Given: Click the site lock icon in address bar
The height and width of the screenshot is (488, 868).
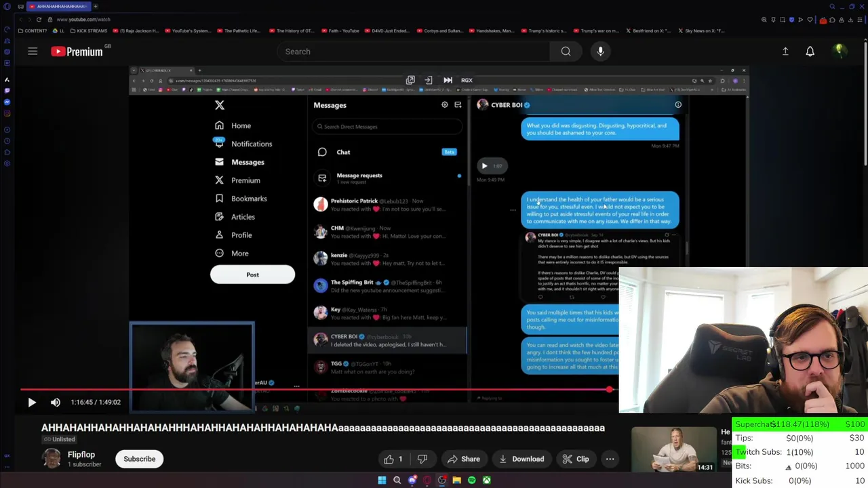Looking at the screenshot, I should coord(50,19).
